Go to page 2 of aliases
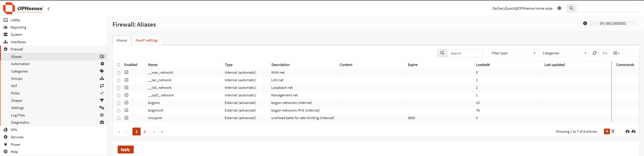 click(145, 132)
